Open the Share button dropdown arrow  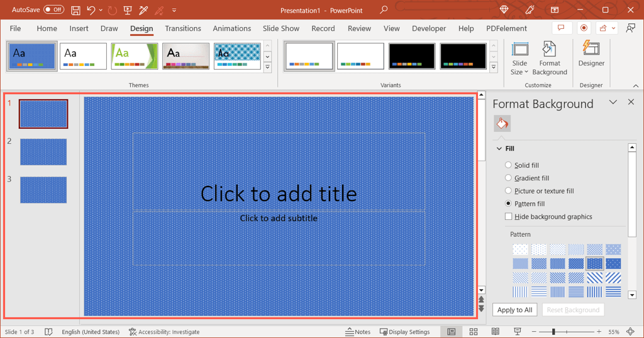pos(614,28)
